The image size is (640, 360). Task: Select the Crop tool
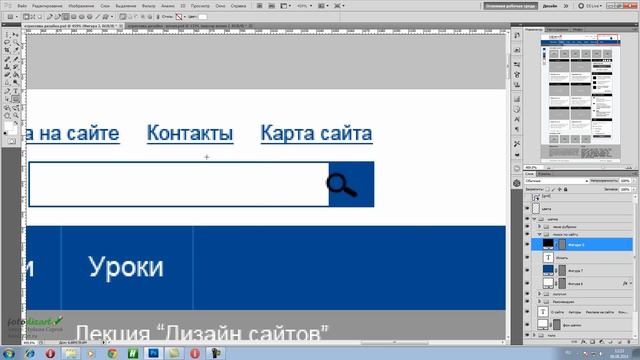[7, 51]
